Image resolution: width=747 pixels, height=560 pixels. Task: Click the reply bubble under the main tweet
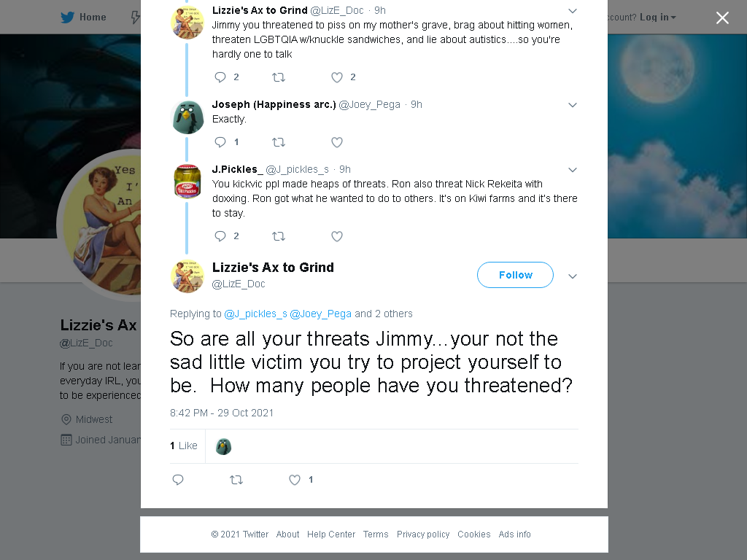coord(178,480)
